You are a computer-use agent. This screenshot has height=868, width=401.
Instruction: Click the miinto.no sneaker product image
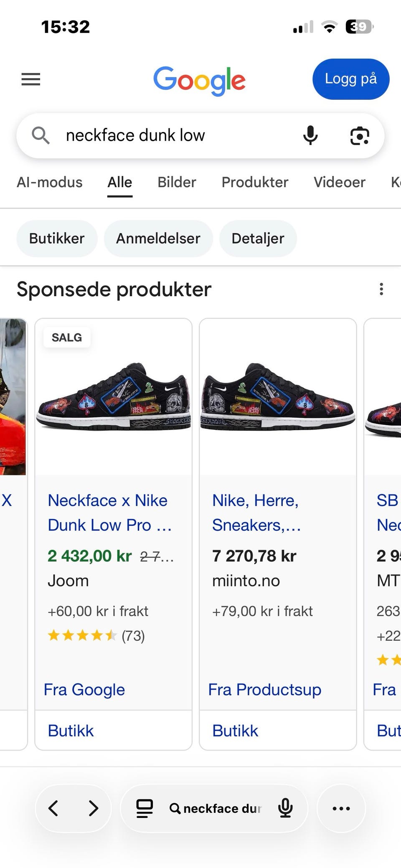(x=278, y=397)
